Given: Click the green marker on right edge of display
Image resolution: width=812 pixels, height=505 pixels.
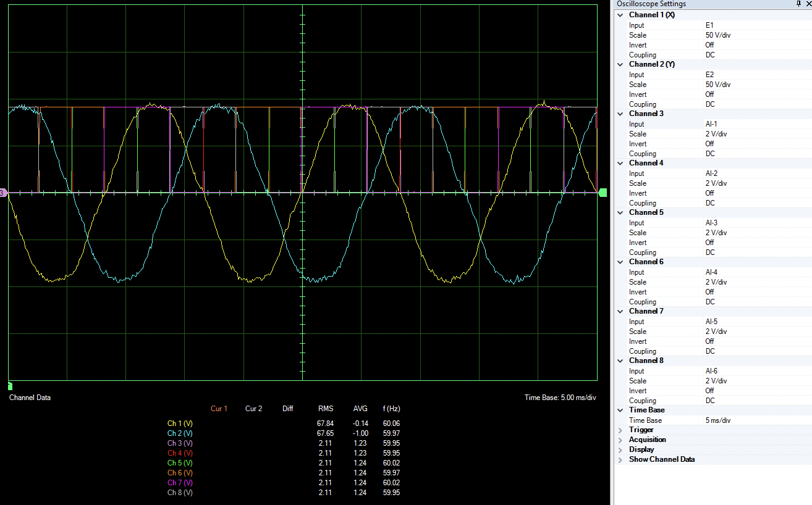Looking at the screenshot, I should 603,193.
